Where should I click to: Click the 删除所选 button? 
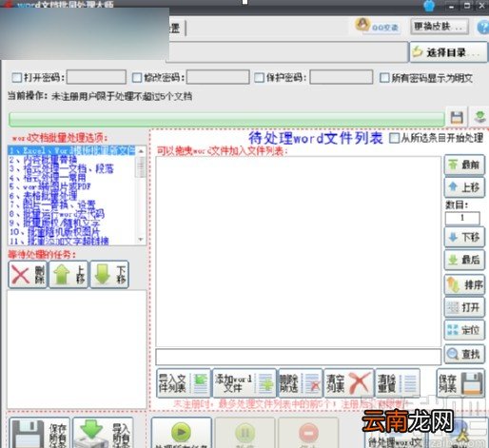click(300, 383)
